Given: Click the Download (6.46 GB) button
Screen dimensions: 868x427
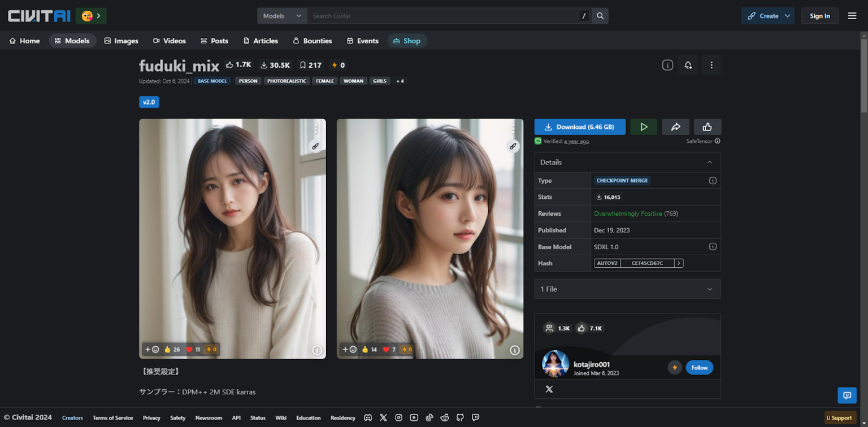Looking at the screenshot, I should point(579,127).
